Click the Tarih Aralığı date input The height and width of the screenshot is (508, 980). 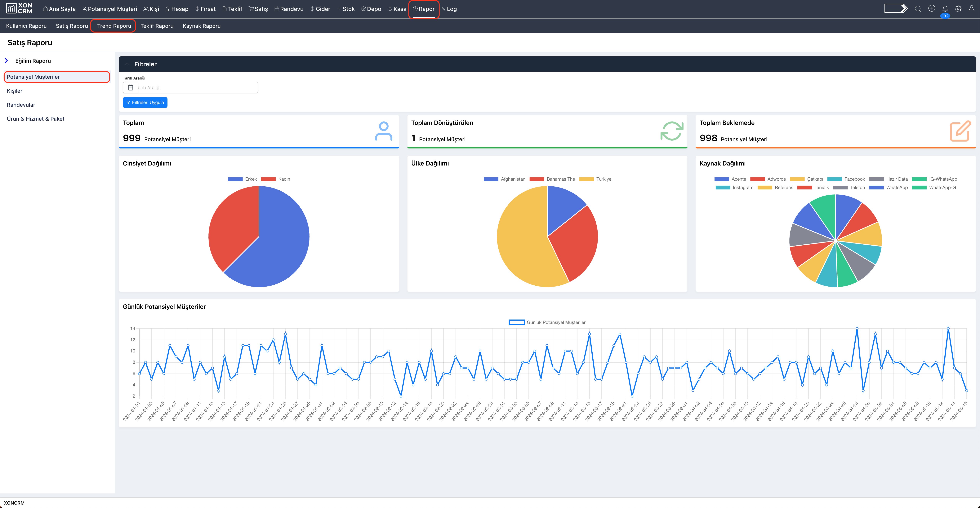pyautogui.click(x=190, y=88)
